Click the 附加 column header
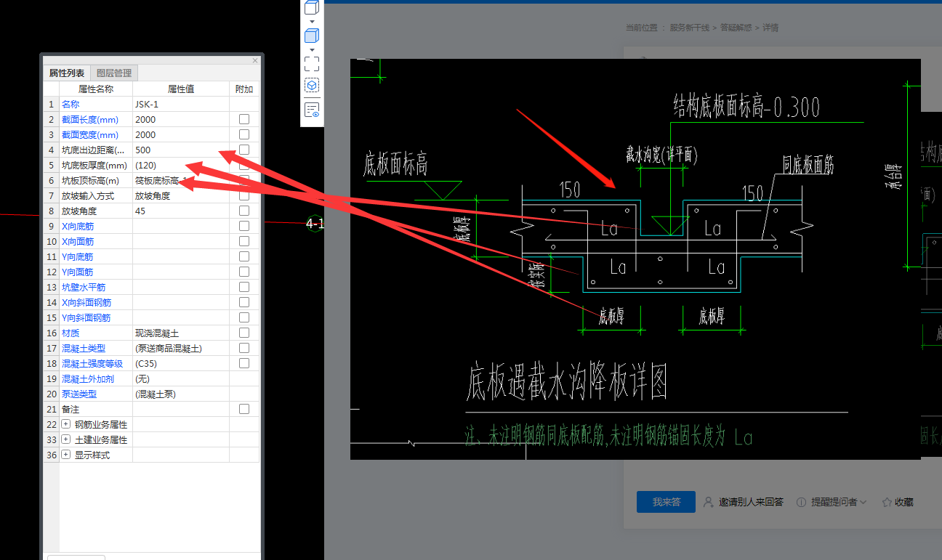This screenshot has height=560, width=942. [244, 89]
